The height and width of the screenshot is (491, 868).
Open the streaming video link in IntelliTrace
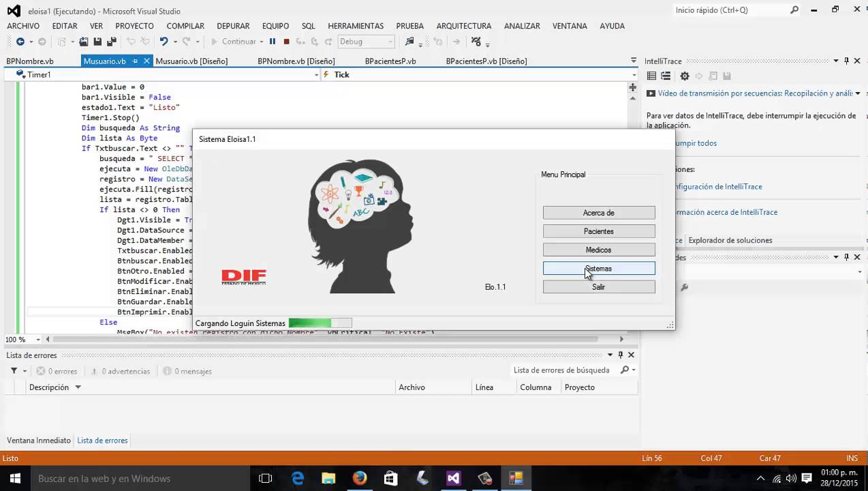755,93
